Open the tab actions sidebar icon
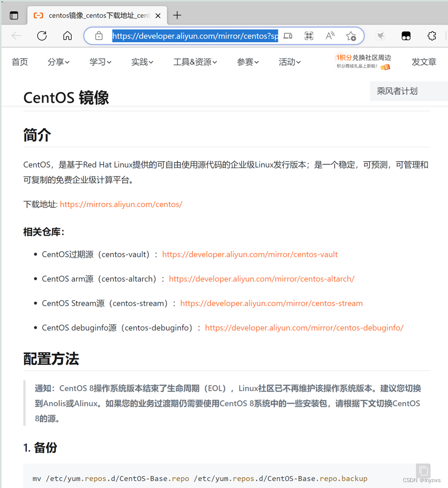Screen dimensions: 448x488 click(14, 15)
